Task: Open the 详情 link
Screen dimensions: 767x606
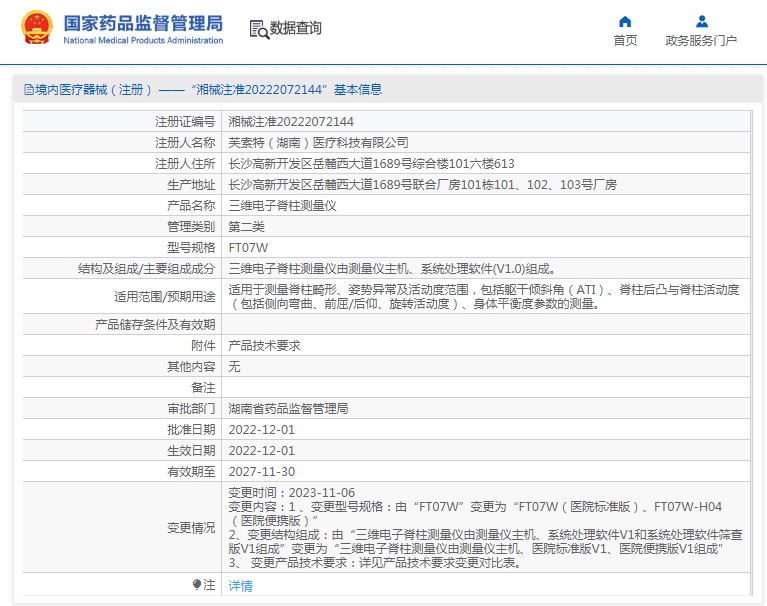Action: click(240, 585)
